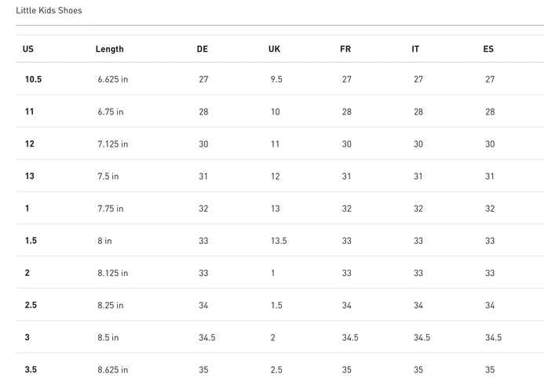Click the UK 13.5 size cell
The image size is (544, 392).
click(279, 241)
